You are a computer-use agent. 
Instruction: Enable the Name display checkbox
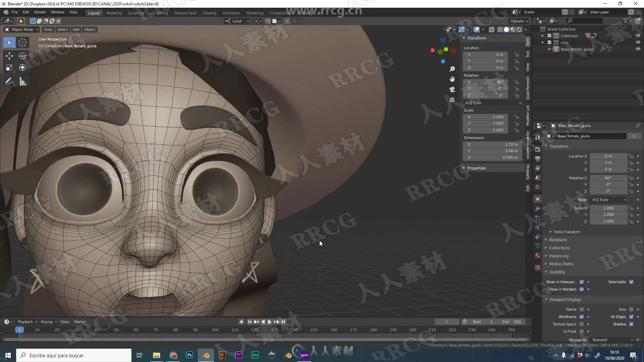pos(582,309)
